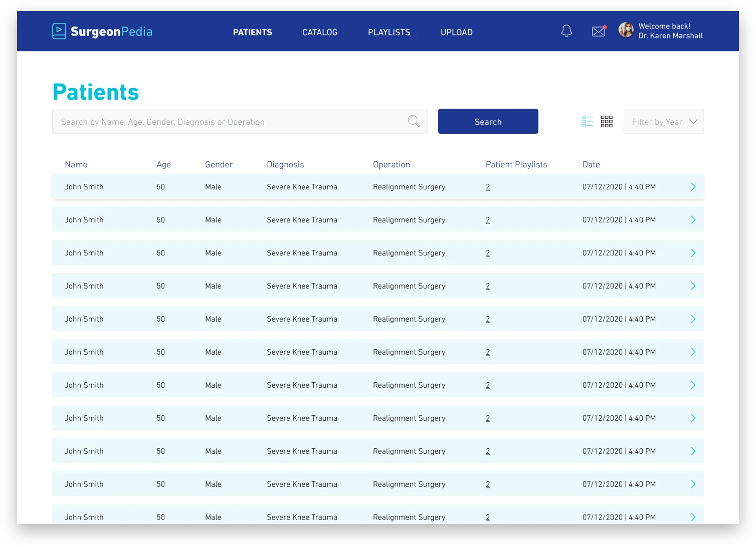This screenshot has height=547, width=756.
Task: Click the Diagnosis column header
Action: pos(285,164)
